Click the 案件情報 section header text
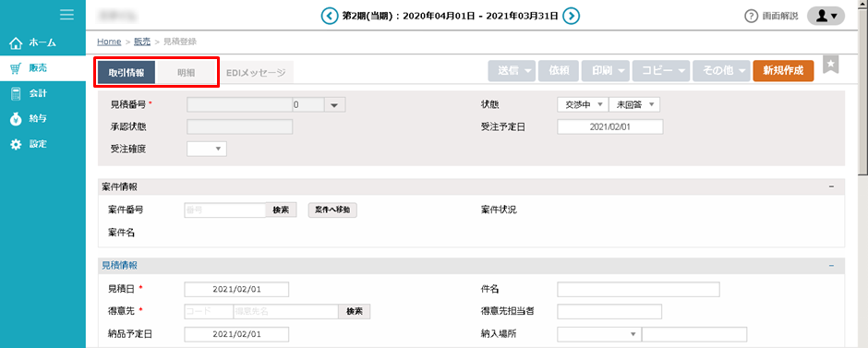Screen dimensions: 868x348 tap(120, 187)
